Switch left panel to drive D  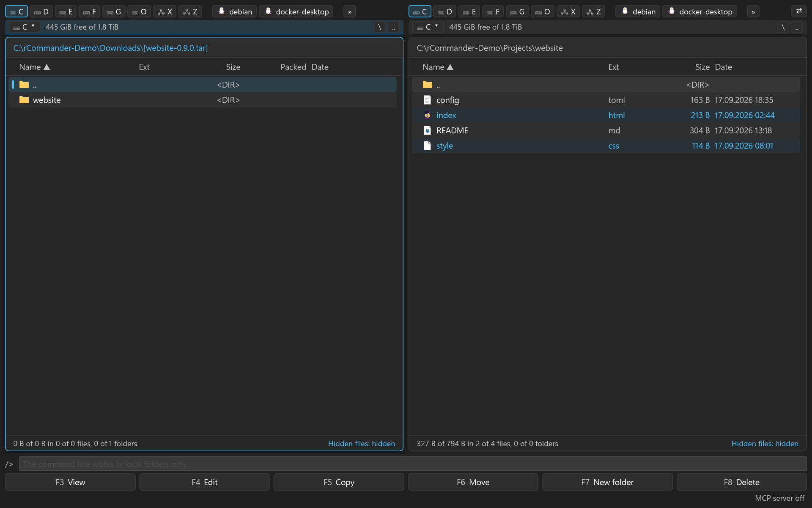(41, 11)
